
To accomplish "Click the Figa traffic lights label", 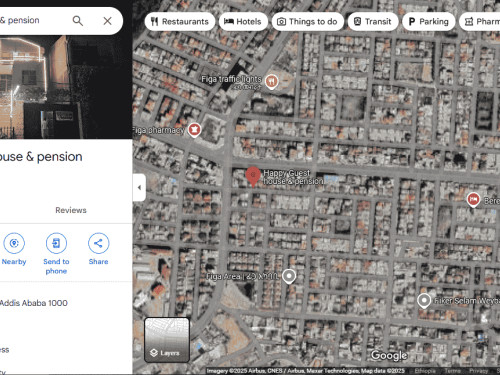I will [x=231, y=79].
